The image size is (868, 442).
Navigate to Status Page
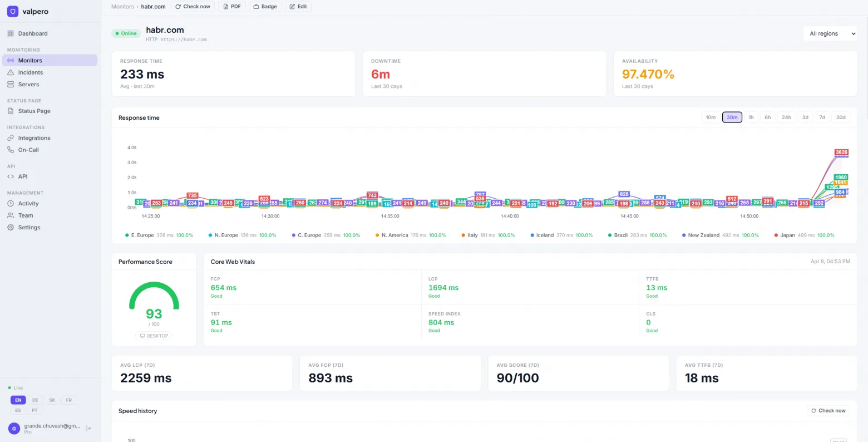[51, 111]
